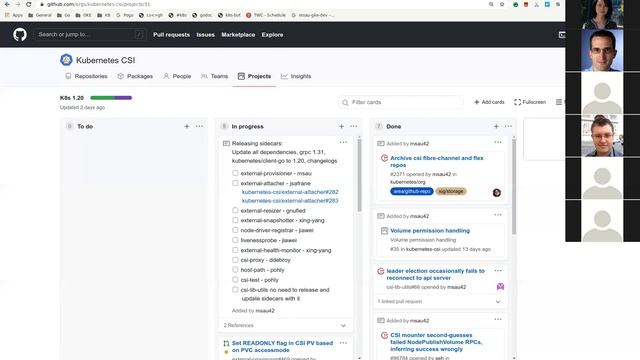Open Teams tab
Image resolution: width=640 pixels, height=360 pixels.
tap(215, 76)
